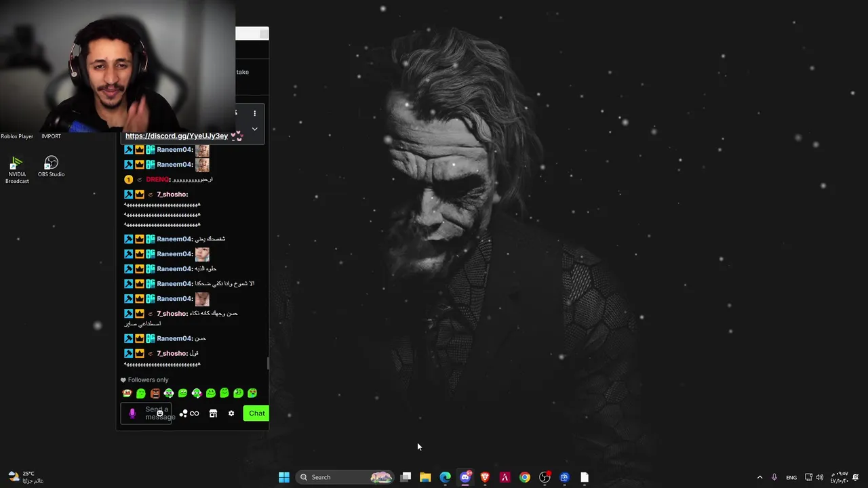The height and width of the screenshot is (488, 868).
Task: Open the blue camera app on taskbar
Action: point(564,477)
